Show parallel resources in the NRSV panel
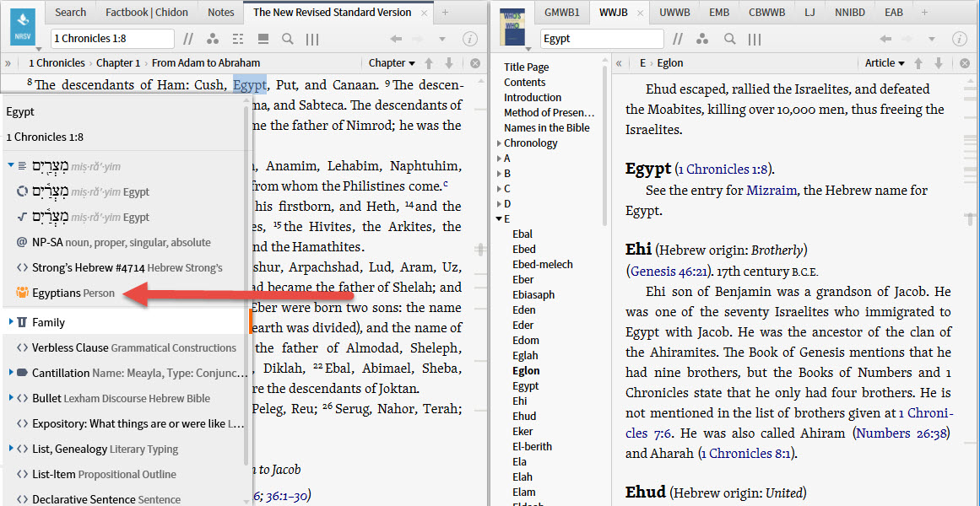 pos(188,39)
